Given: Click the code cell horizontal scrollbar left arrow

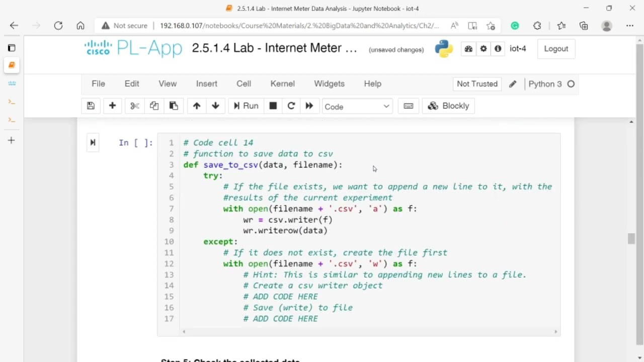Looking at the screenshot, I should tap(184, 331).
